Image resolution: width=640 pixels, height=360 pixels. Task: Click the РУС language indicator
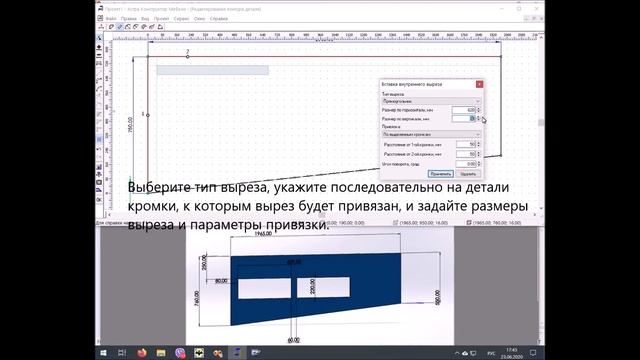pyautogui.click(x=491, y=353)
